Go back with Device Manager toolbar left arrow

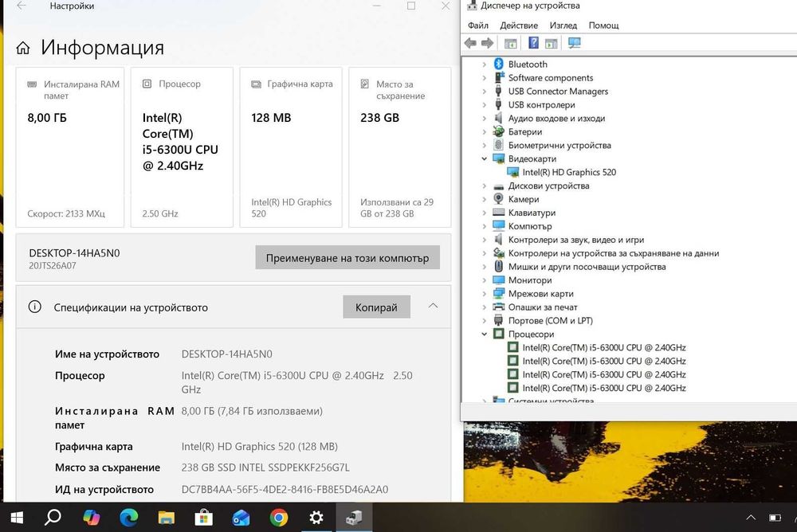coord(470,43)
